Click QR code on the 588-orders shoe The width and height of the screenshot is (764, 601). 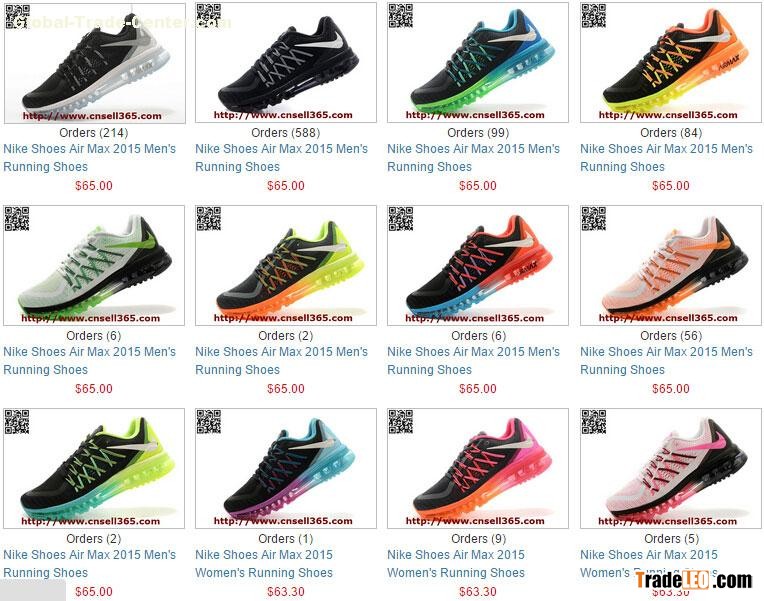[x=209, y=16]
